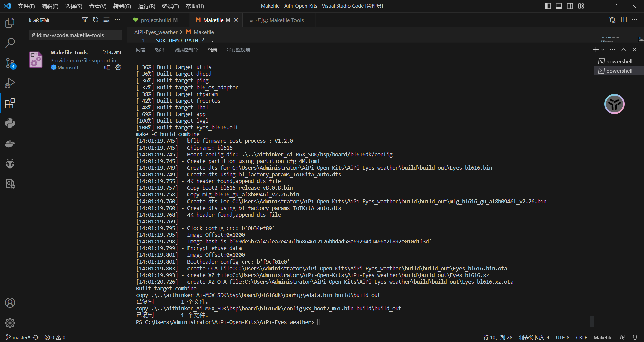Open terminal panel more actions
Viewport: 644px width, 342px height.
[612, 50]
